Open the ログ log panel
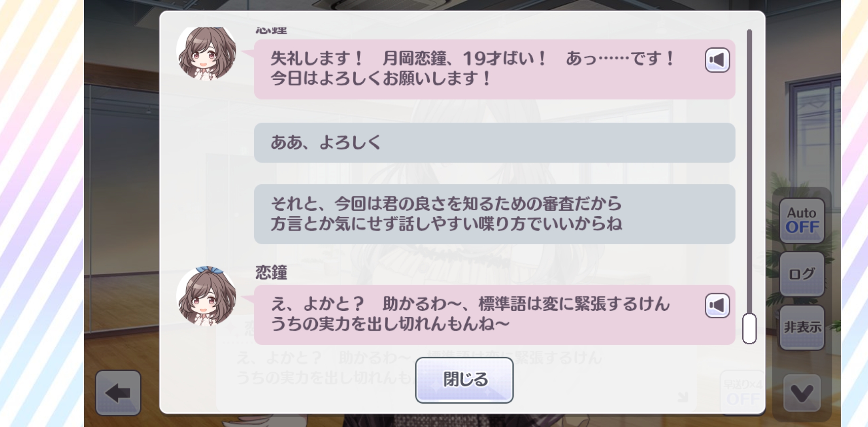The image size is (868, 427). click(x=802, y=274)
